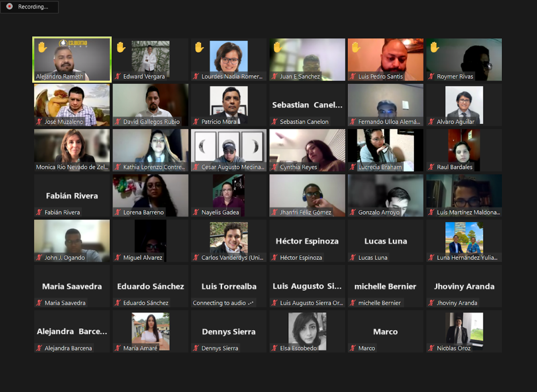The image size is (537, 392).
Task: Select michelle Bernier's camera-off tile
Action: point(386,286)
